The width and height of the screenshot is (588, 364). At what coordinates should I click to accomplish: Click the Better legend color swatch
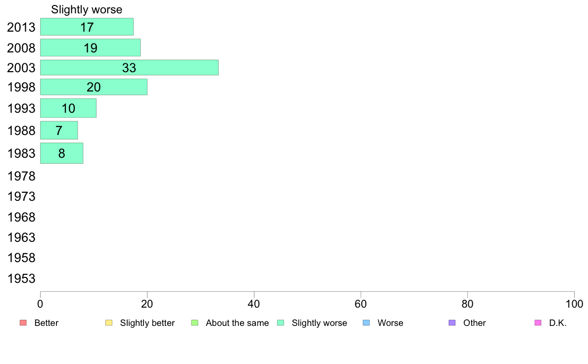pos(23,323)
